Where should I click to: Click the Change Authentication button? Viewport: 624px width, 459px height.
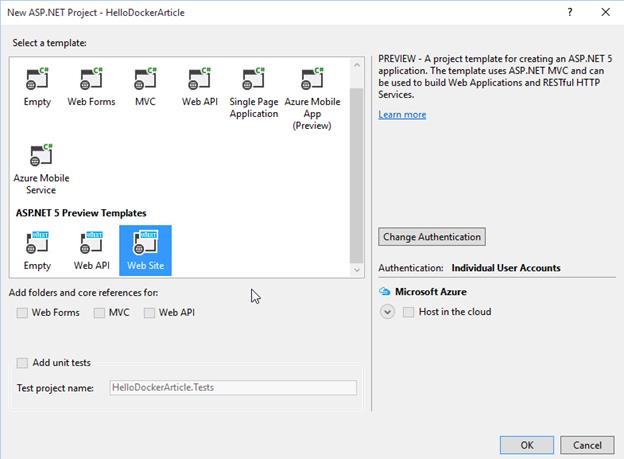pos(432,237)
